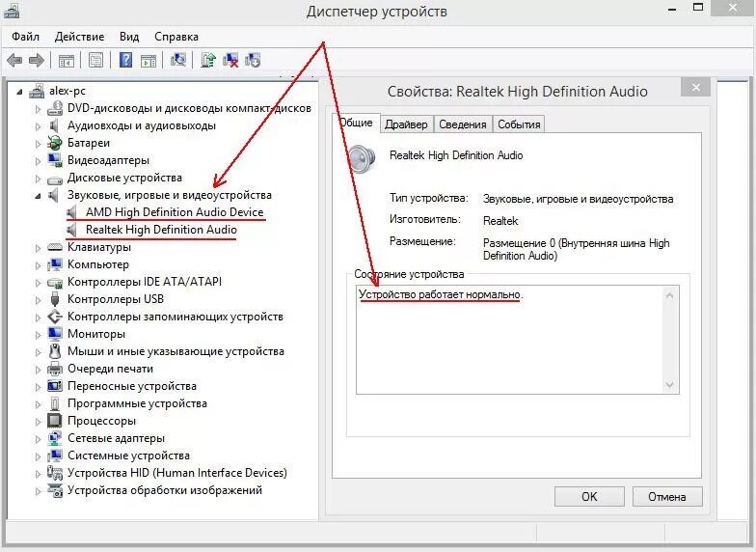Click the imaging devices camera icon
This screenshot has height=552, width=756.
(55, 490)
